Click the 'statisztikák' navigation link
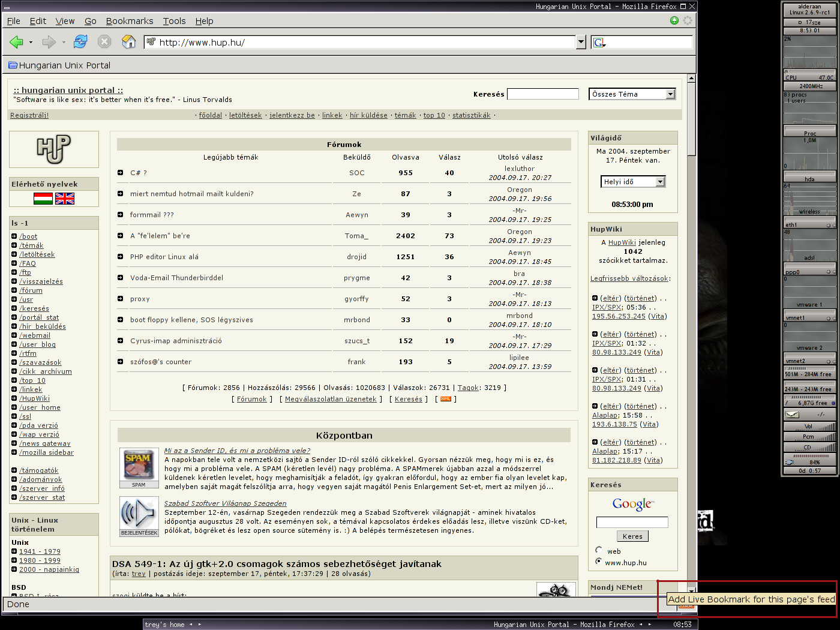840x630 pixels. [471, 115]
